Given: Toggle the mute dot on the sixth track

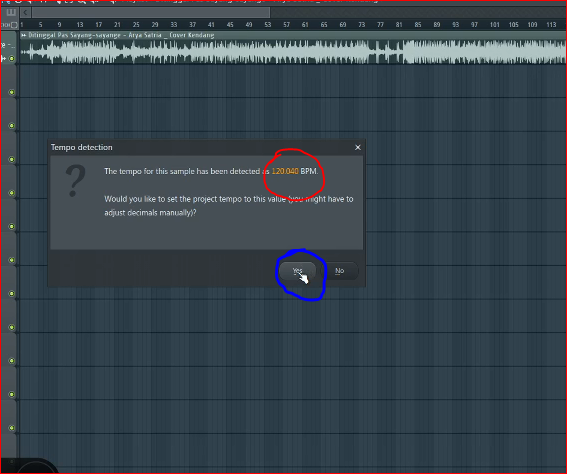Looking at the screenshot, I should point(12,226).
